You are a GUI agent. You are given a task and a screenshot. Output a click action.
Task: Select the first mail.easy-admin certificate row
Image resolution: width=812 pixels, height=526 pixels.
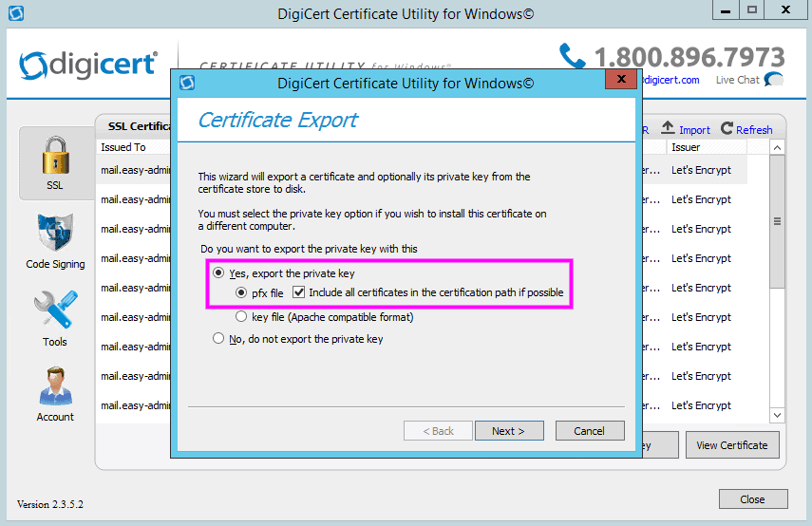click(x=134, y=170)
